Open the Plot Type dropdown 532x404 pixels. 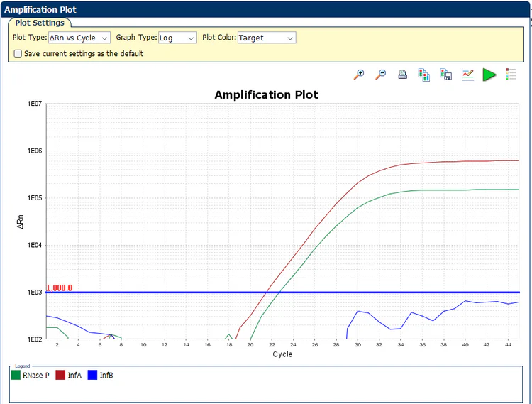[79, 38]
